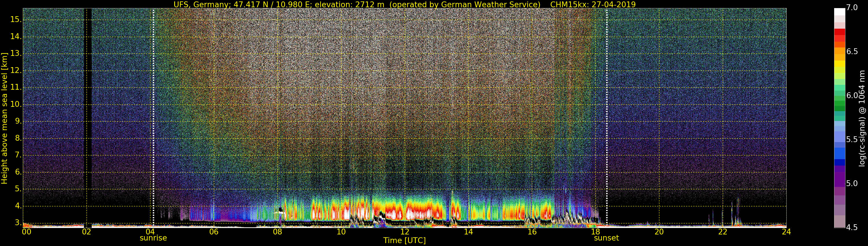Click the '08' time tick label
Image resolution: width=868 pixels, height=246 pixels.
pyautogui.click(x=277, y=232)
